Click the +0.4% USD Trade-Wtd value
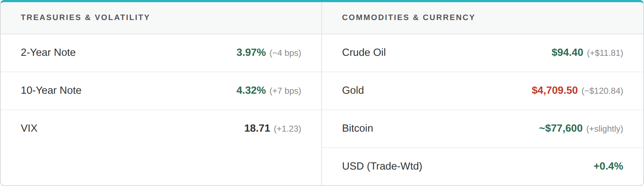Image resolution: width=644 pixels, height=186 pixels. pos(608,166)
